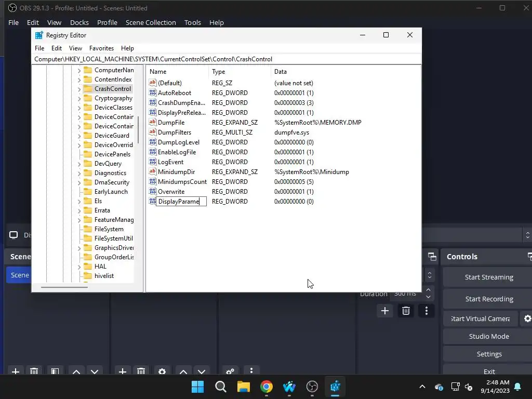Click the registry path address bar
The height and width of the screenshot is (399, 532).
click(227, 59)
